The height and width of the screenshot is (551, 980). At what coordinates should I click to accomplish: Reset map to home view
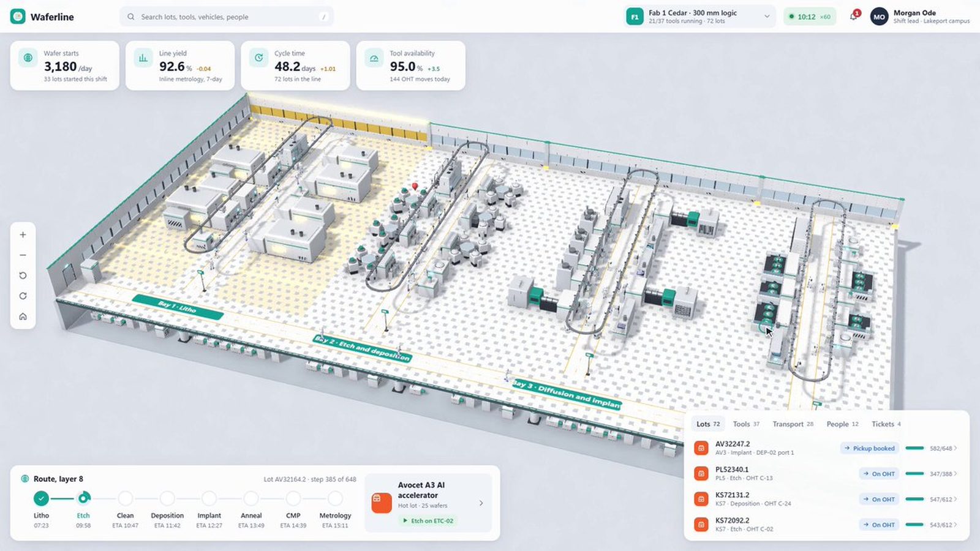tap(23, 317)
